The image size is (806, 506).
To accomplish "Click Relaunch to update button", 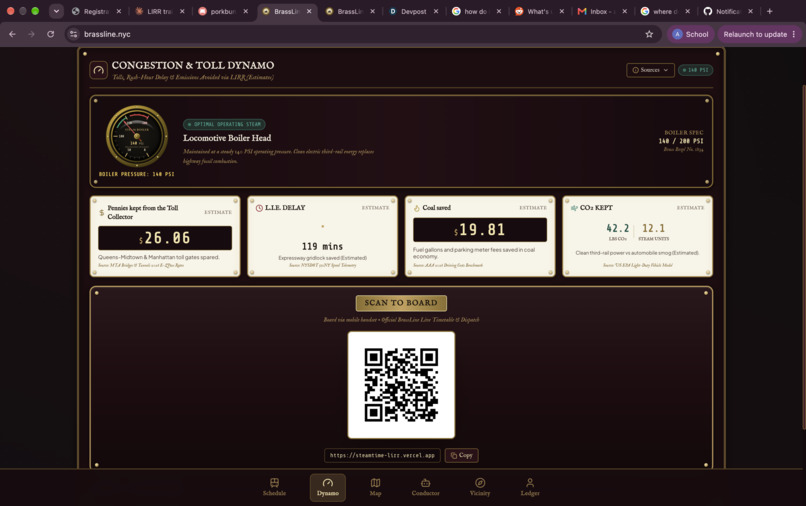I will [759, 34].
